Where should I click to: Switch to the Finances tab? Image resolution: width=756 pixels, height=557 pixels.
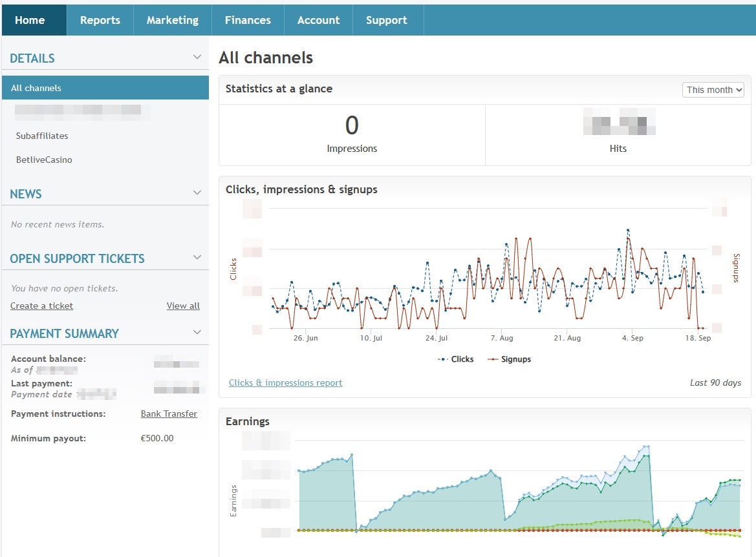[x=248, y=20]
